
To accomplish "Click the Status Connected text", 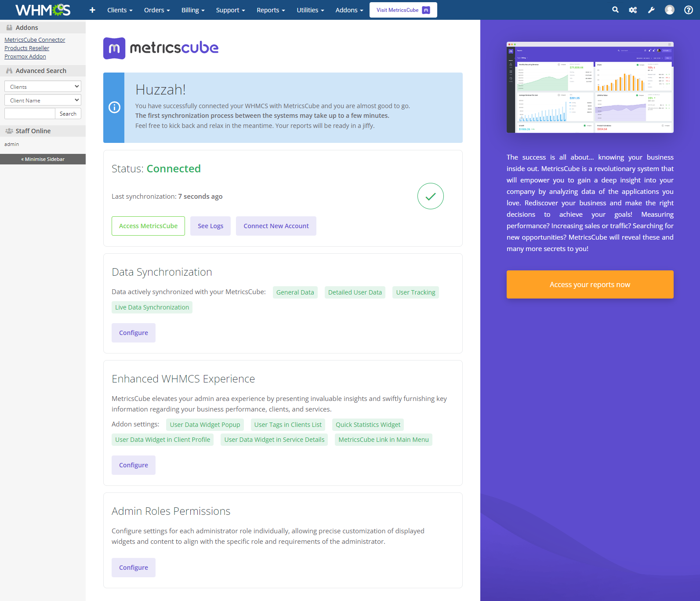I will [156, 169].
